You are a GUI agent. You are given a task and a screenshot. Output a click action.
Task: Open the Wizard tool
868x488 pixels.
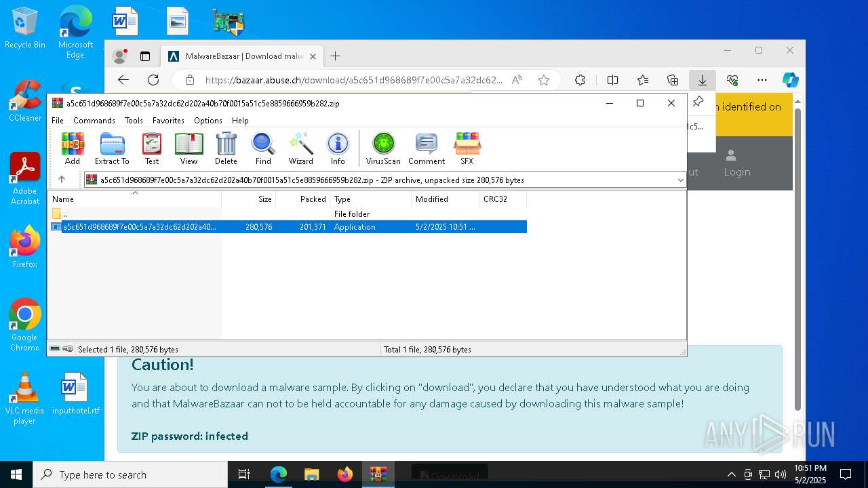(x=300, y=148)
